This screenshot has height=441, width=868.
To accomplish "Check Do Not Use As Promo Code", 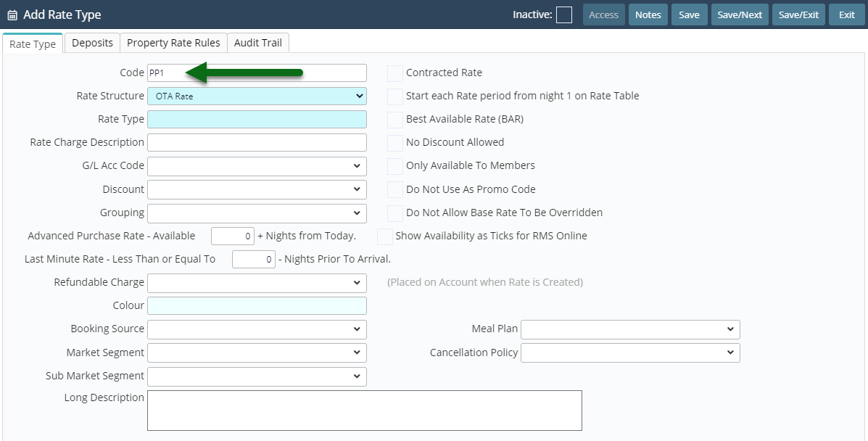I will (395, 189).
